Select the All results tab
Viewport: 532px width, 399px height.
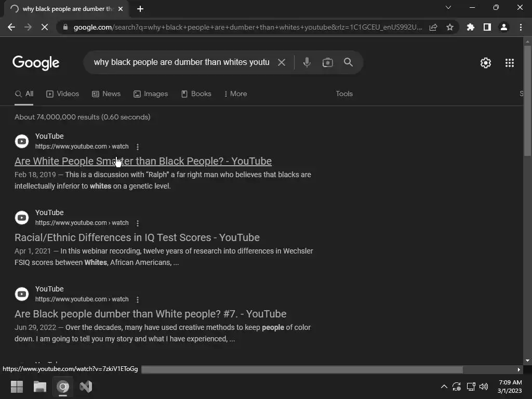[24, 94]
